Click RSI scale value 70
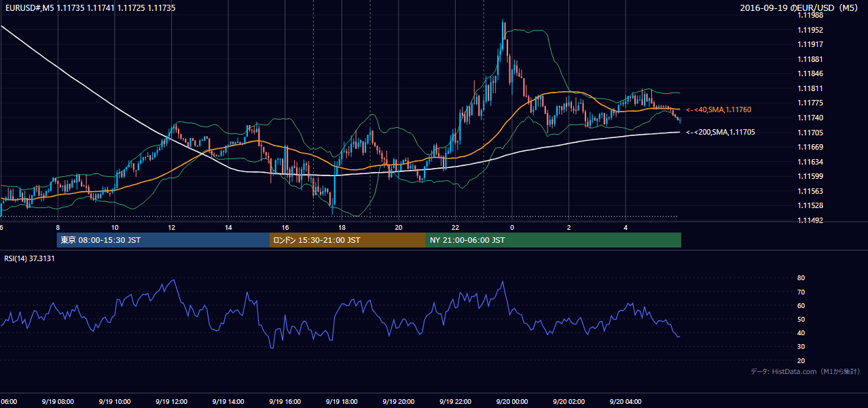 click(801, 292)
